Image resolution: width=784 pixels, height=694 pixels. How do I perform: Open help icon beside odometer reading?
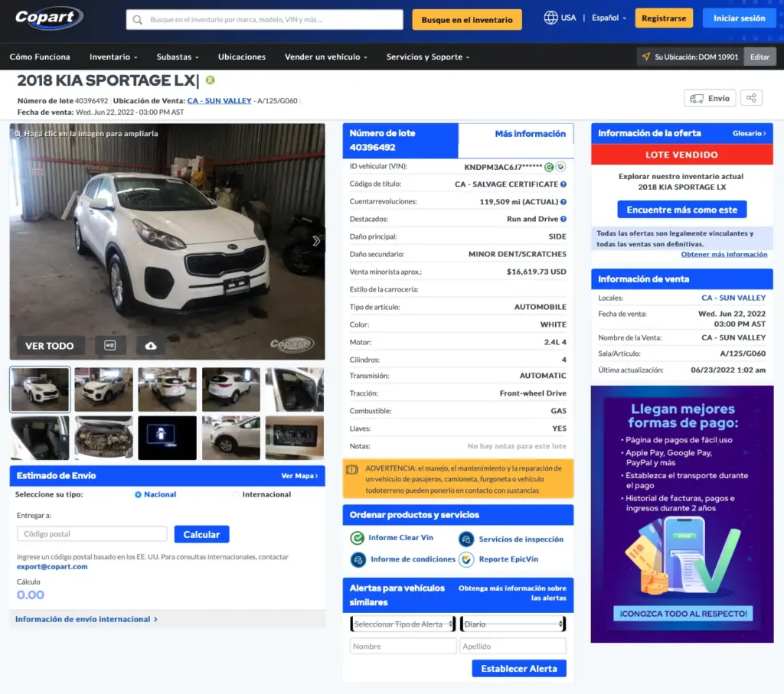click(563, 202)
